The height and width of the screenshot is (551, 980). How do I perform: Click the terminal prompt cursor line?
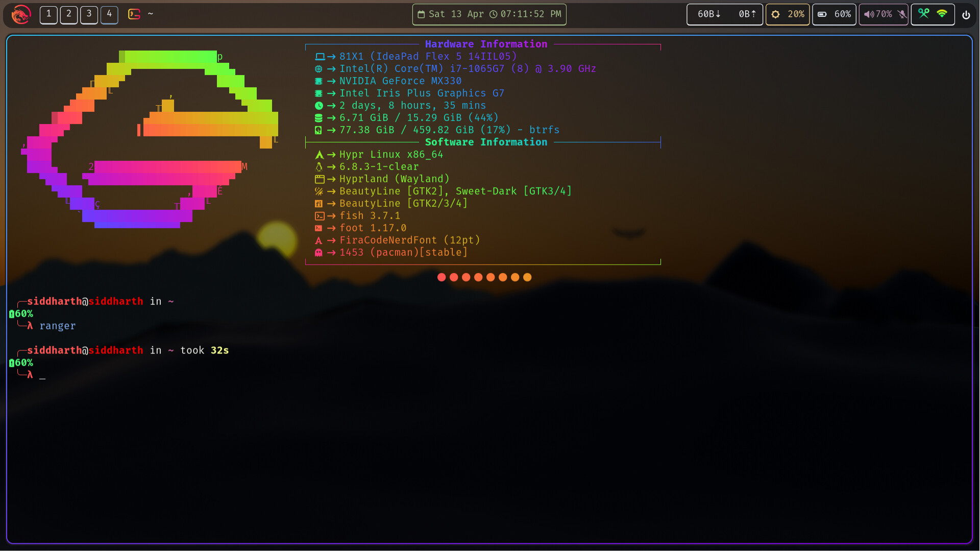point(42,375)
